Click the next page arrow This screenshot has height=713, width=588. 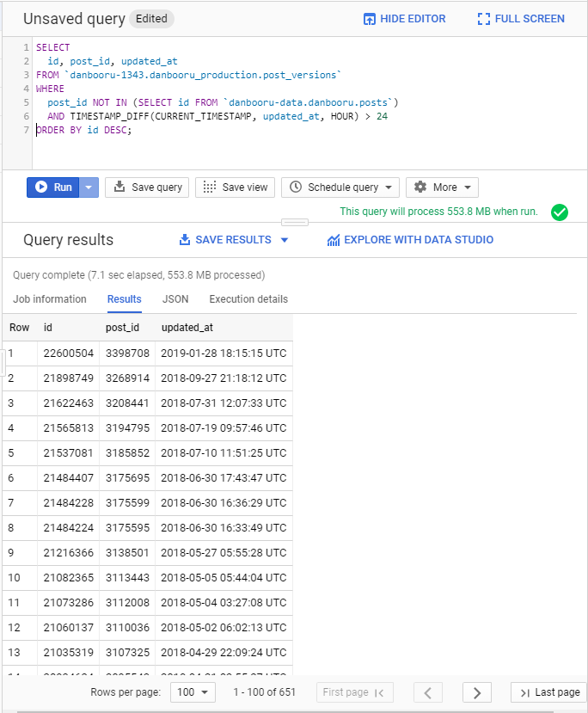pos(477,691)
